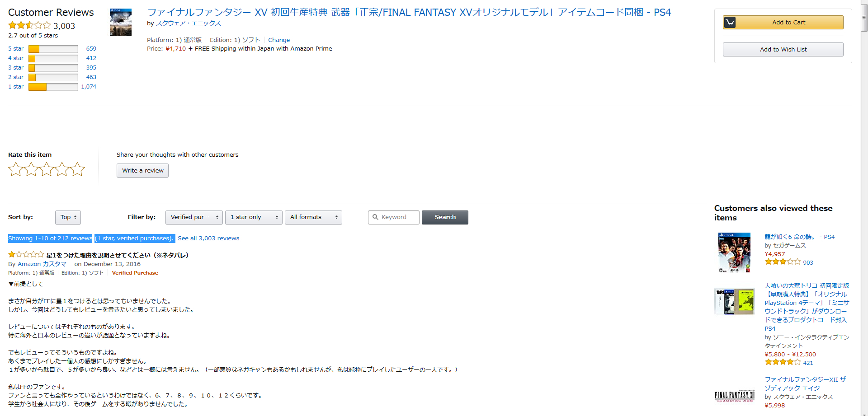Click the ¥4,957 price of 龍が如く6
The width and height of the screenshot is (868, 416).
tap(775, 254)
